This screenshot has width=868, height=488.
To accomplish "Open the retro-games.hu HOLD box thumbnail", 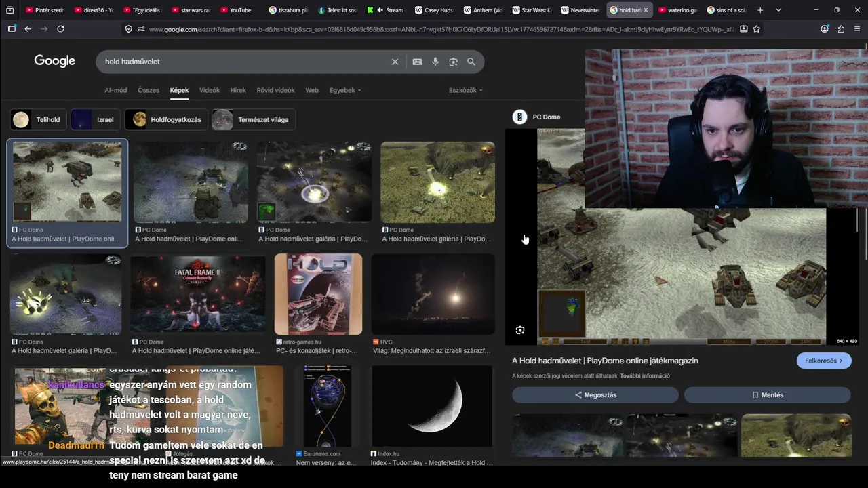I will pyautogui.click(x=318, y=294).
